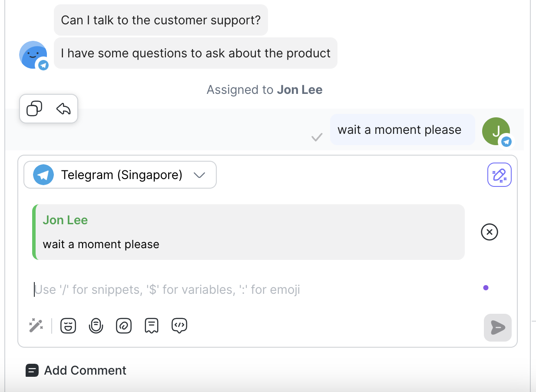Open the AI assist pencil icon
The image size is (536, 392).
pyautogui.click(x=499, y=175)
